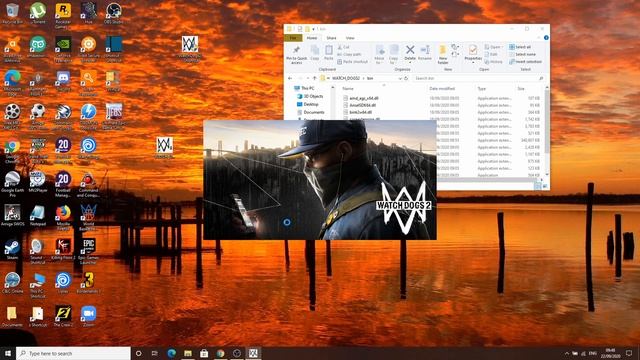Viewport: 640px width, 360px height.
Task: Click Invert selection in Explorer ribbon
Action: [526, 62]
